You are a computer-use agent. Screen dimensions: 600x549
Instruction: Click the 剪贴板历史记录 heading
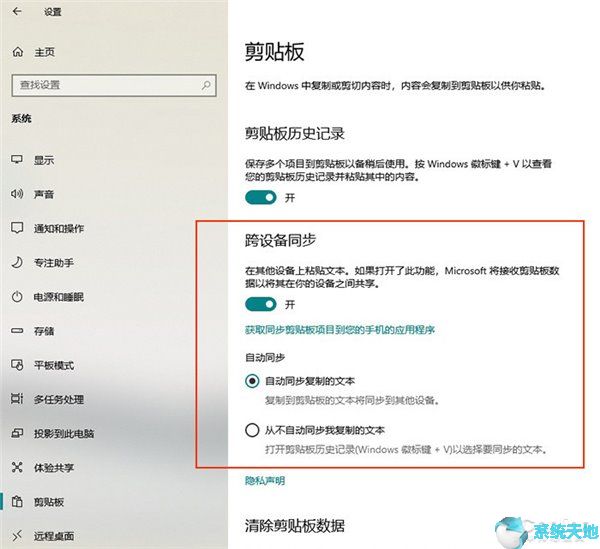click(295, 133)
